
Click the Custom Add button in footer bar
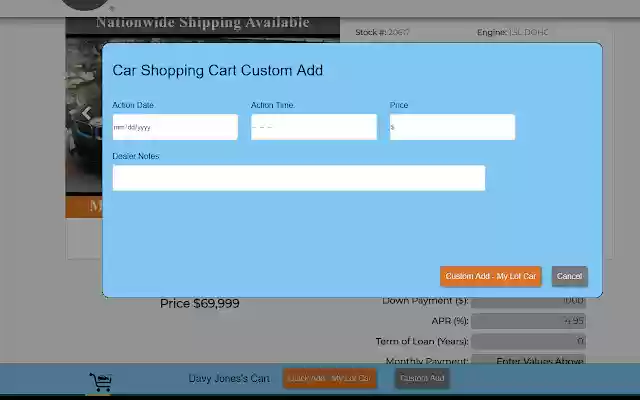click(422, 378)
